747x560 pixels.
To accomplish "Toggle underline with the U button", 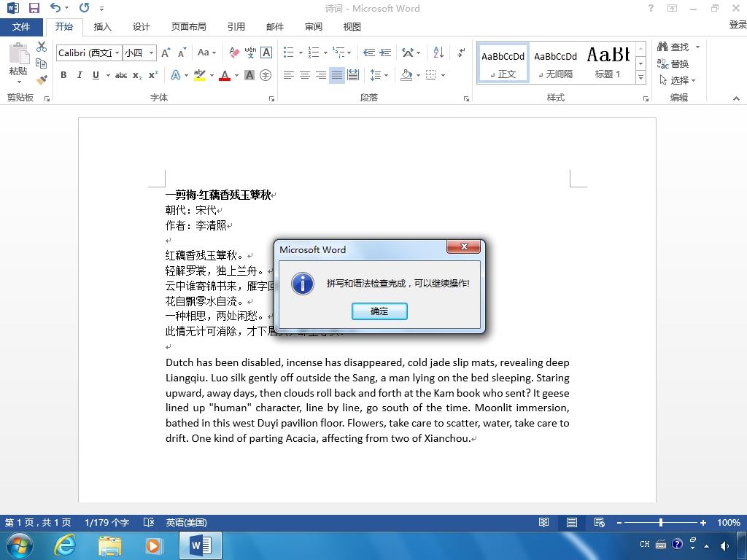I will (96, 75).
